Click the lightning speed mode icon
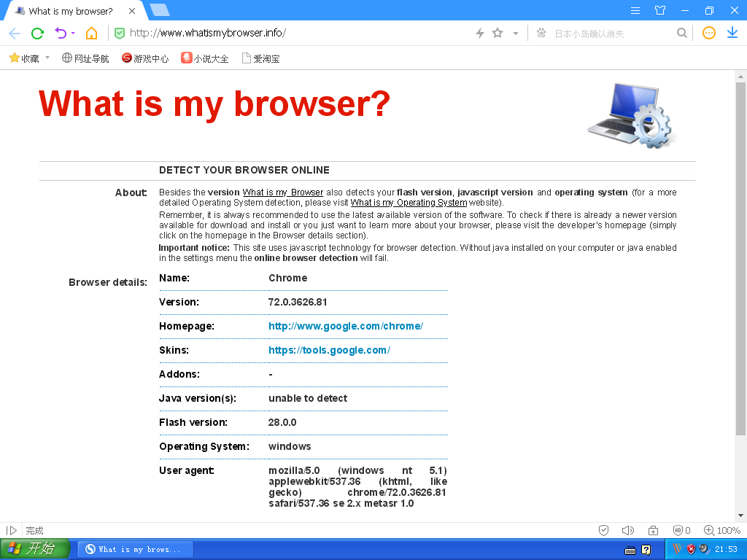Image resolution: width=747 pixels, height=560 pixels. pos(480,33)
